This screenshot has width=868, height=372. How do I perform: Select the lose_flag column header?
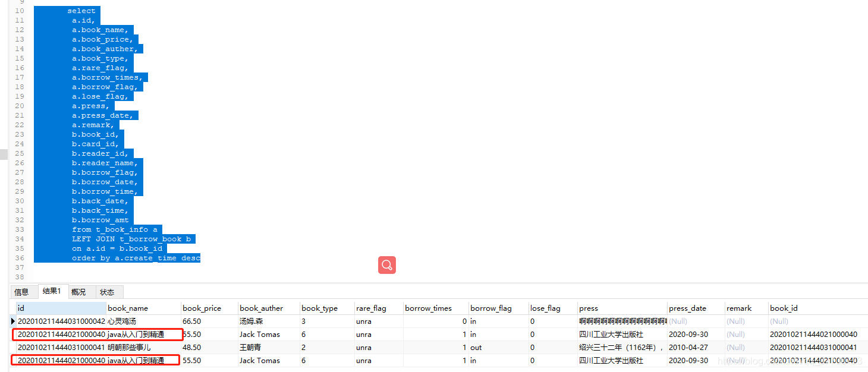click(x=553, y=308)
